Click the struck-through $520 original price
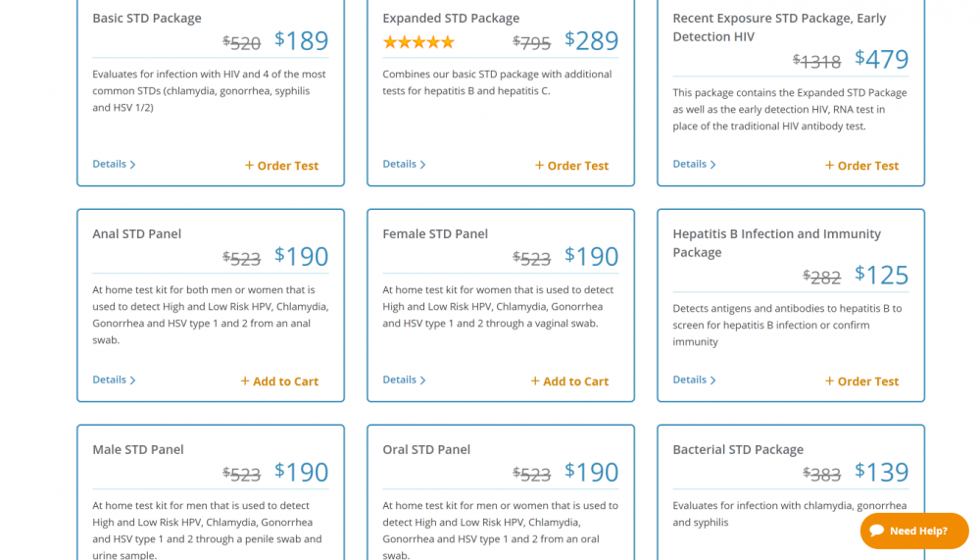This screenshot has width=980, height=560. click(x=241, y=43)
